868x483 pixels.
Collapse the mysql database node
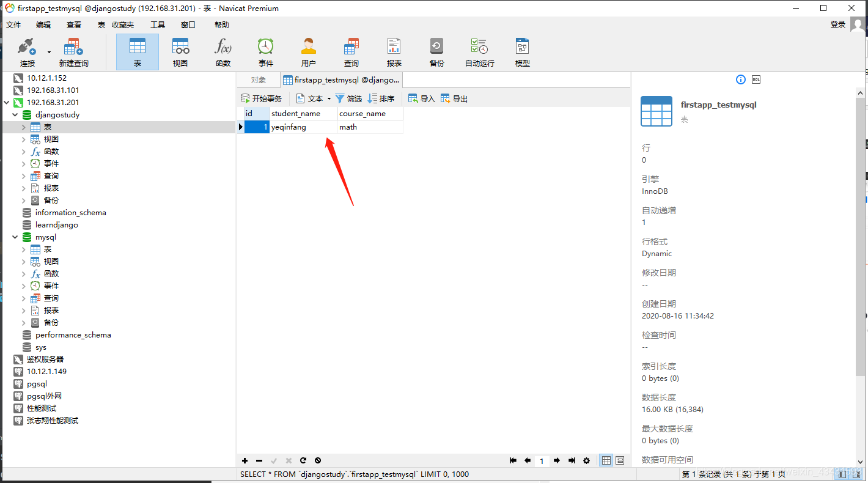point(15,237)
